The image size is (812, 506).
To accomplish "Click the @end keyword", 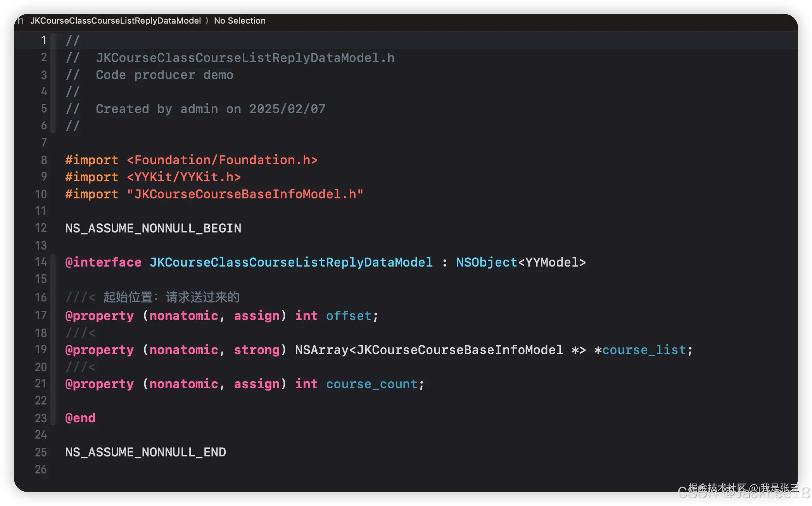I will 80,418.
